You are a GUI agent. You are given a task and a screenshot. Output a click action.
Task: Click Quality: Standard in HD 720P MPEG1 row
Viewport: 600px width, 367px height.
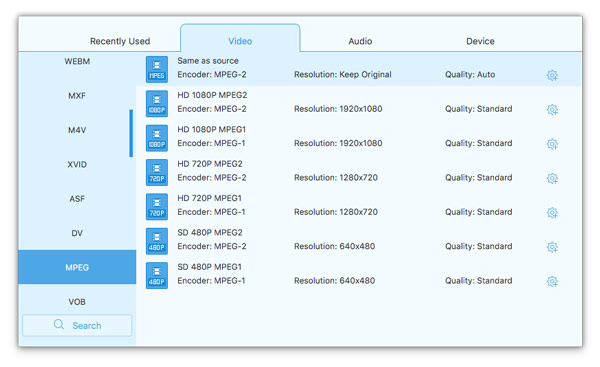tap(478, 212)
